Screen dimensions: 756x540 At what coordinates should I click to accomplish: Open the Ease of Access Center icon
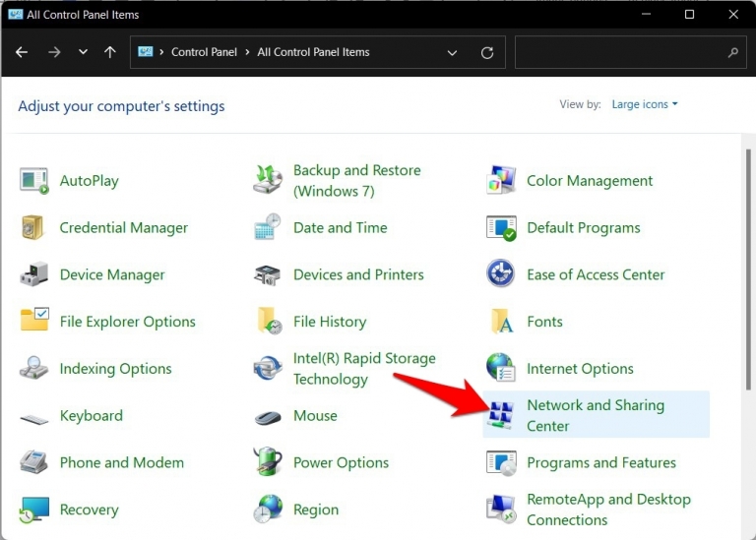[500, 273]
